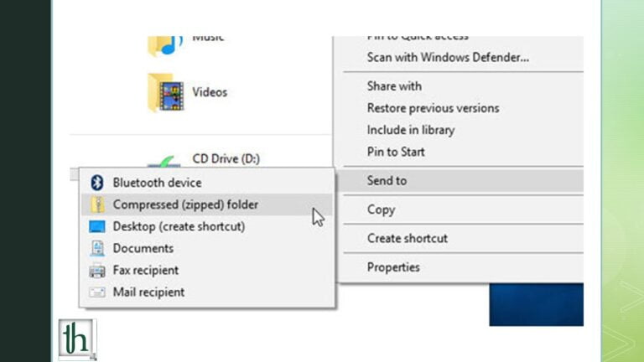Select Copy from context menu
The height and width of the screenshot is (362, 644).
coord(381,209)
